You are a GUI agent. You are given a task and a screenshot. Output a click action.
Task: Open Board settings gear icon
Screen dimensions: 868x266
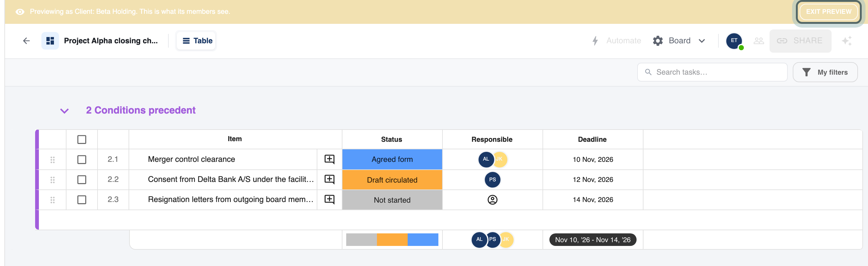(657, 41)
